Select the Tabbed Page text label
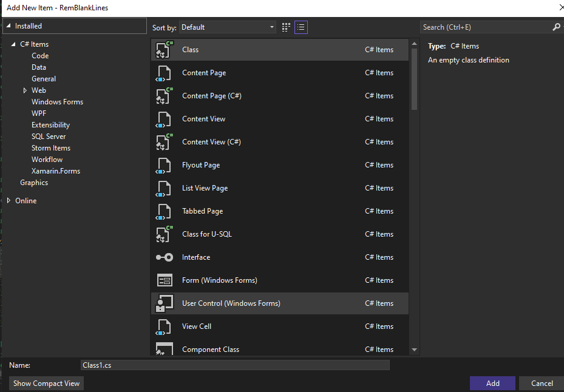The height and width of the screenshot is (392, 564). point(202,211)
